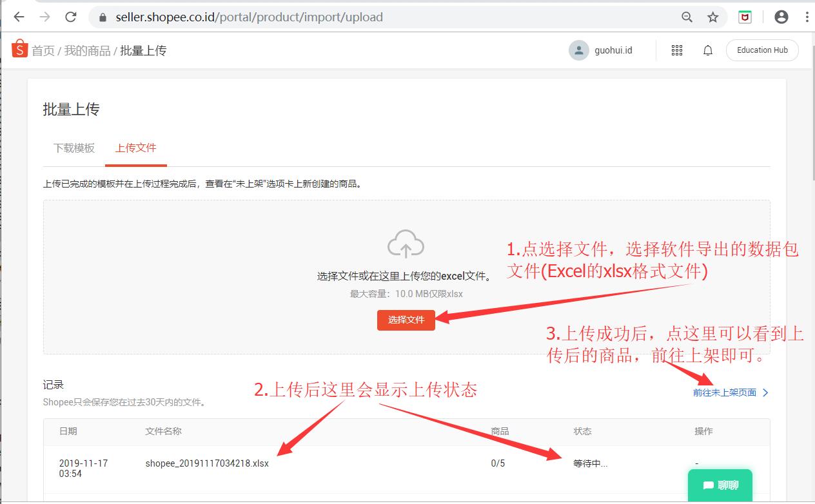
Task: Click the 日期 column header
Action: [68, 431]
